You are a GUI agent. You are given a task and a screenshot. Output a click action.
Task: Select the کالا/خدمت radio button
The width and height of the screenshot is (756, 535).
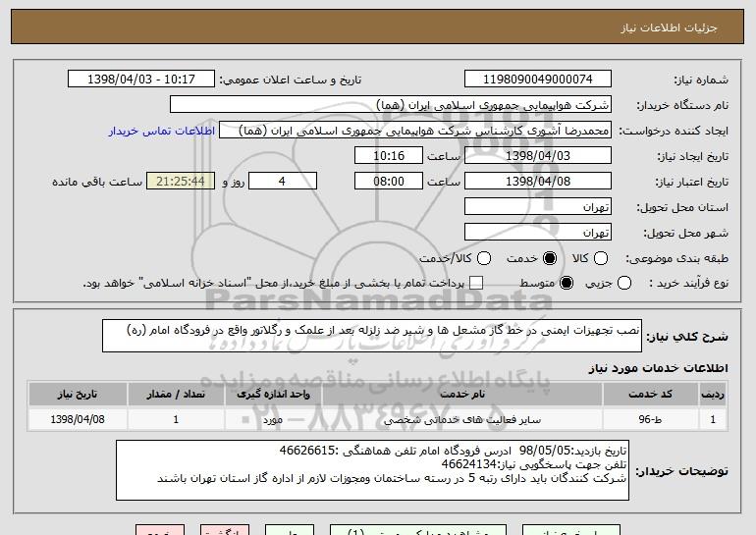click(484, 258)
